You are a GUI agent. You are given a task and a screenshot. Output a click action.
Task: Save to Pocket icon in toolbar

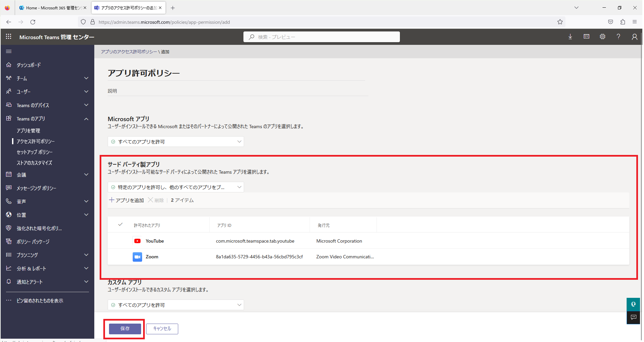click(x=611, y=22)
